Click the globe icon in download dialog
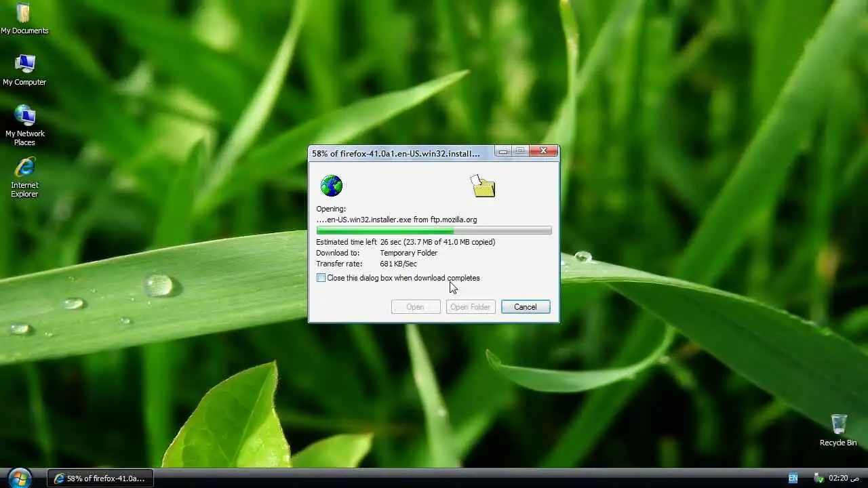The image size is (868, 488). pos(332,186)
